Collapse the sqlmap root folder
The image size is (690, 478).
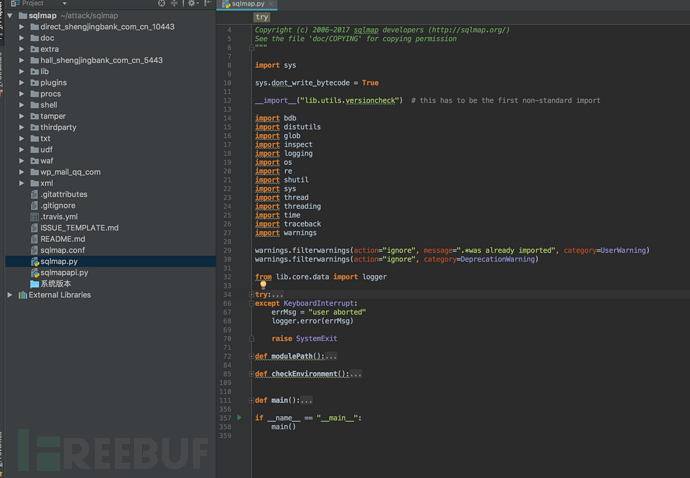pyautogui.click(x=10, y=16)
